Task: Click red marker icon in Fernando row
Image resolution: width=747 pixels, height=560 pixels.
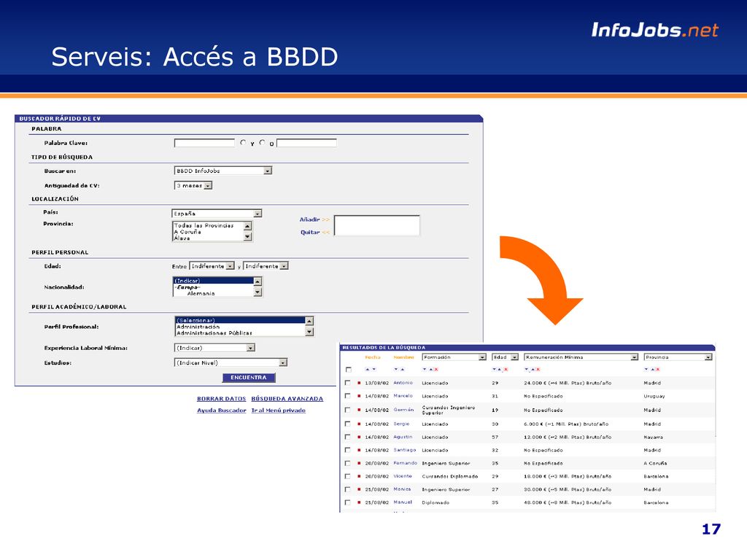Action: point(359,463)
